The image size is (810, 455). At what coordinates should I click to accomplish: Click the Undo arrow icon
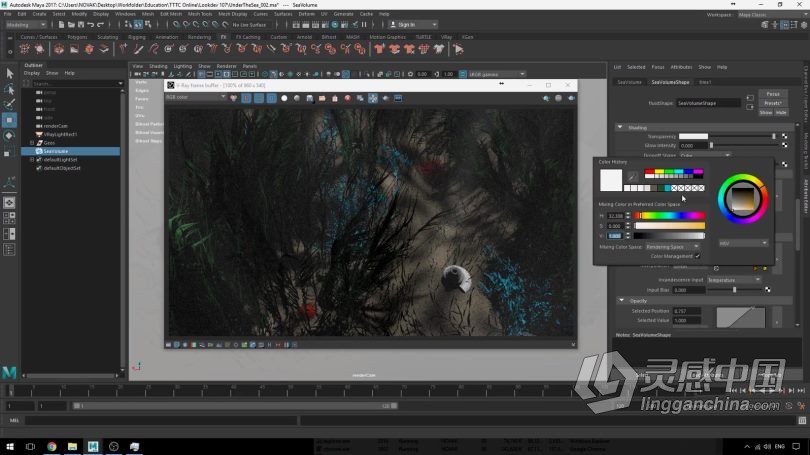pos(91,24)
